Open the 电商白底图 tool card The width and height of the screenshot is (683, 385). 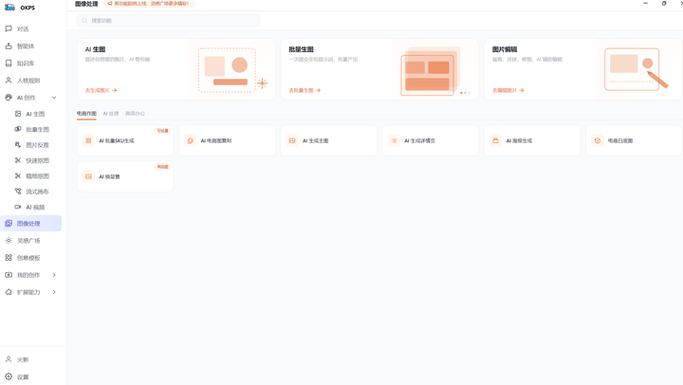coord(634,140)
